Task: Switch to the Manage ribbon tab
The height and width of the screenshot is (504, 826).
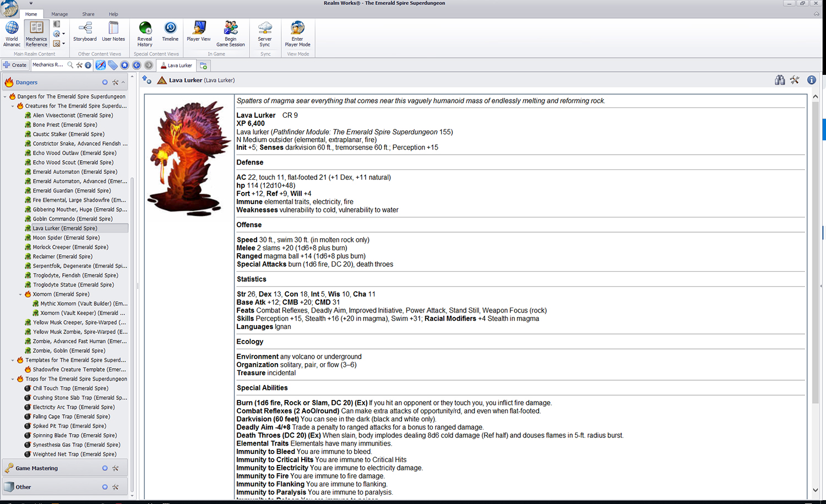Action: tap(59, 14)
